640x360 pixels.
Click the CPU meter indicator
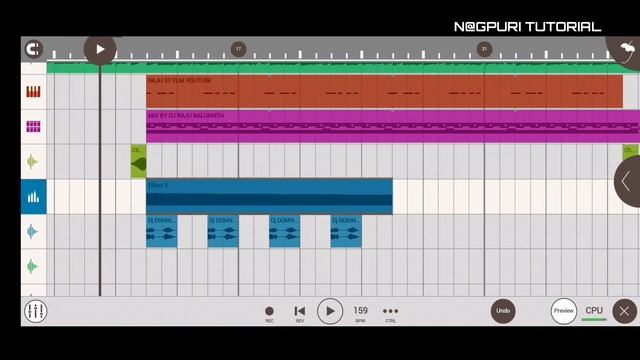[594, 312]
